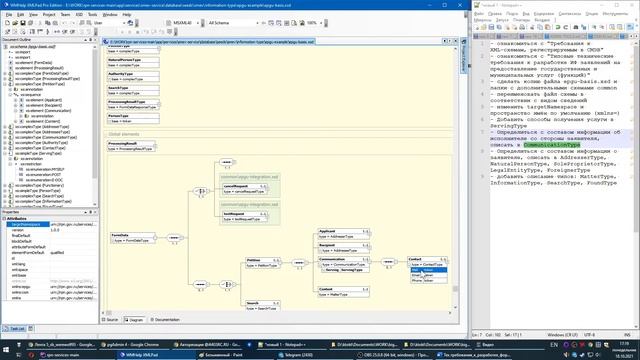
Task: Open the File menu in XMLPad
Action: coord(9,14)
